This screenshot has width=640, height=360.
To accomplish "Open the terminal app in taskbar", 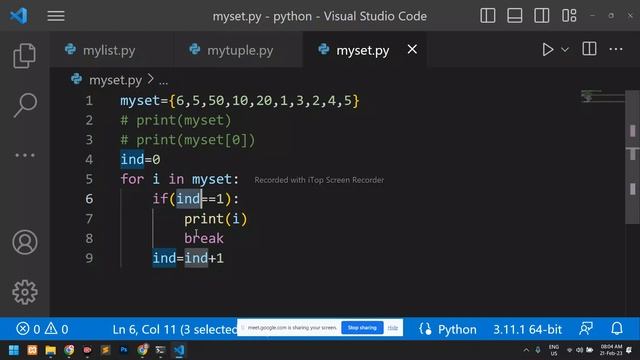I will [160, 350].
